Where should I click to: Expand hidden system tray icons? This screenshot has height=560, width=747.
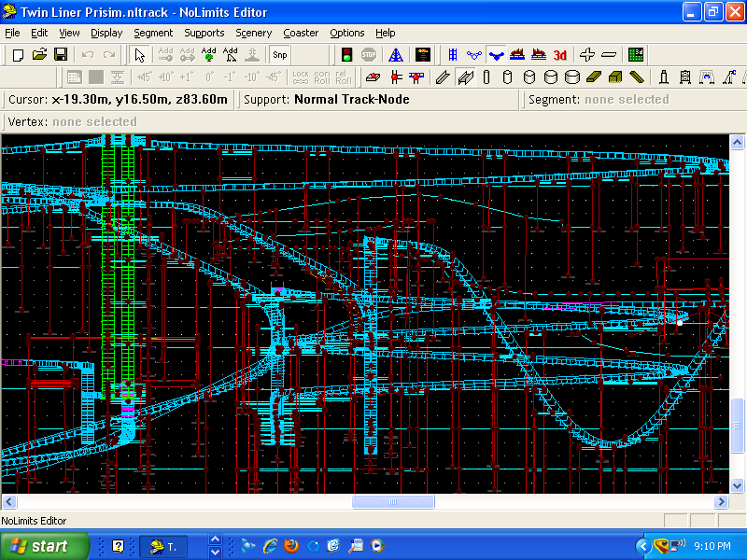pos(643,546)
